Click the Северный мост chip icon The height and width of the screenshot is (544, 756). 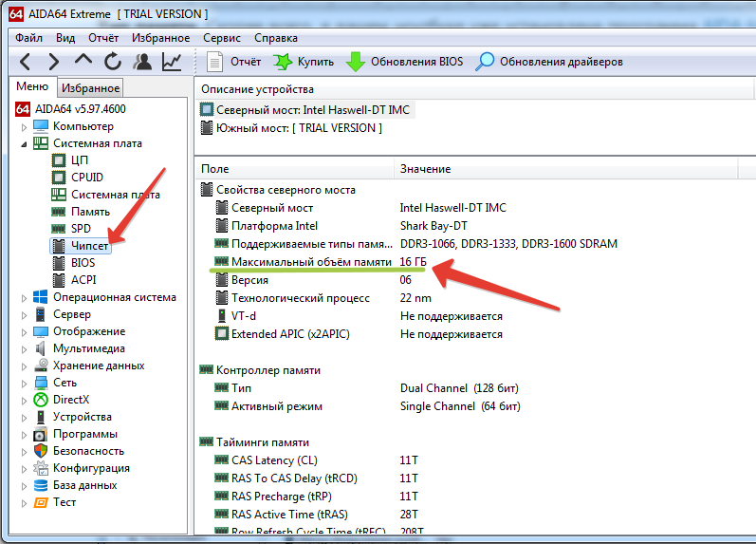207,109
